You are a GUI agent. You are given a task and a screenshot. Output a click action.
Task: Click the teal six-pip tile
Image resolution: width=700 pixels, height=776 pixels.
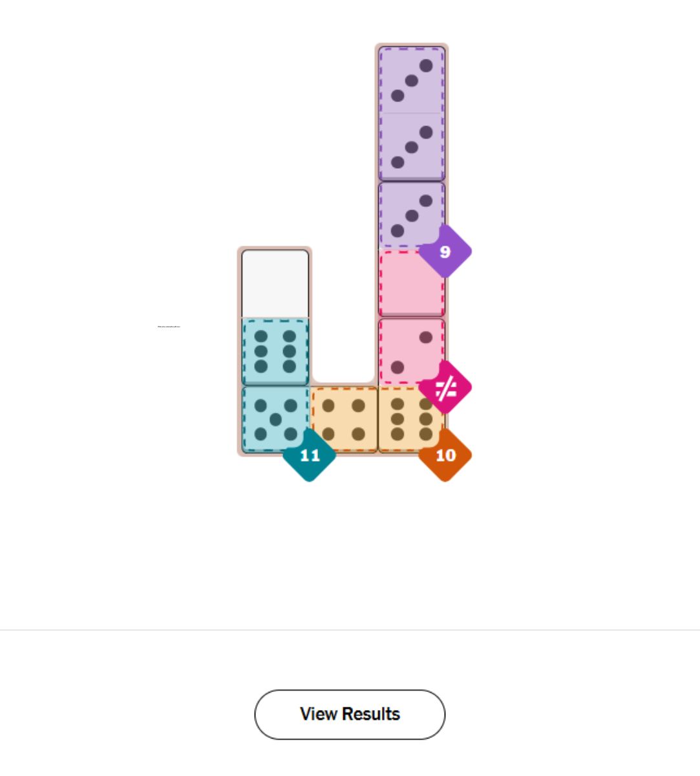(x=275, y=352)
